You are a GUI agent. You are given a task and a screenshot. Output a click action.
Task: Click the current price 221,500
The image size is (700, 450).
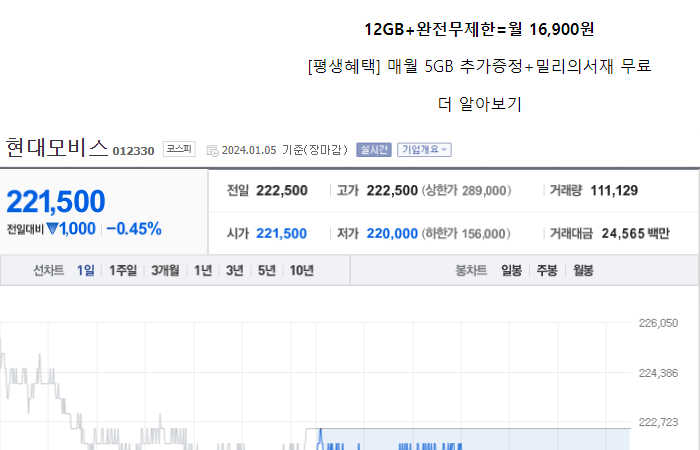(56, 201)
